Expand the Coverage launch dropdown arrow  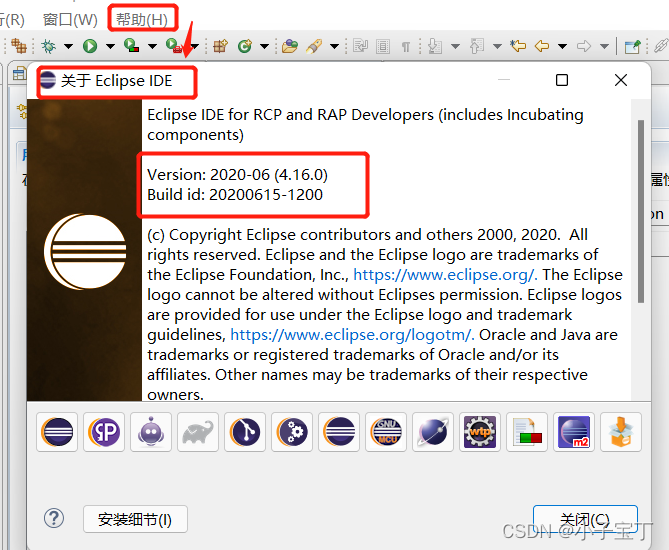click(152, 46)
